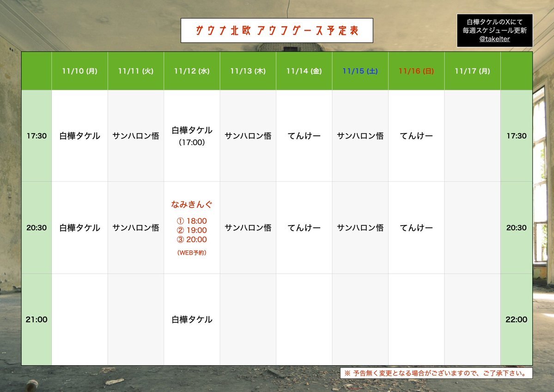
Task: Click the @takelter account handle link
Action: pyautogui.click(x=494, y=39)
